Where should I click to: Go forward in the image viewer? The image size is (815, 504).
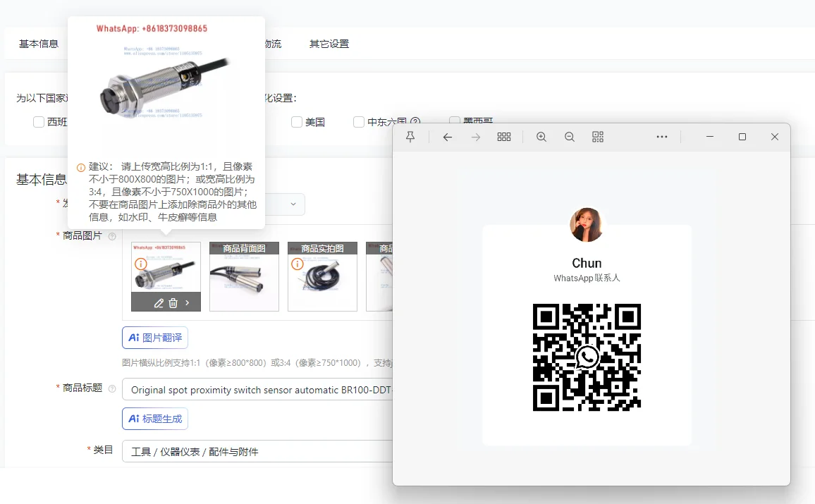point(476,137)
